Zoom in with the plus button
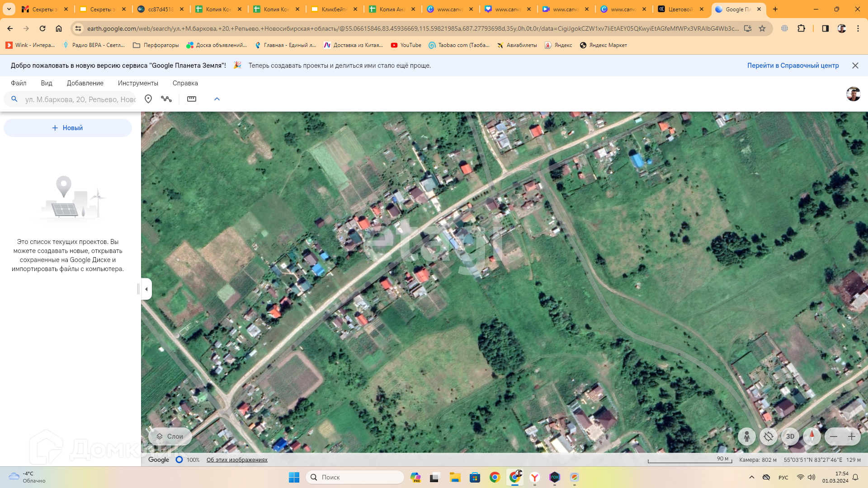The height and width of the screenshot is (488, 868). pos(852,436)
